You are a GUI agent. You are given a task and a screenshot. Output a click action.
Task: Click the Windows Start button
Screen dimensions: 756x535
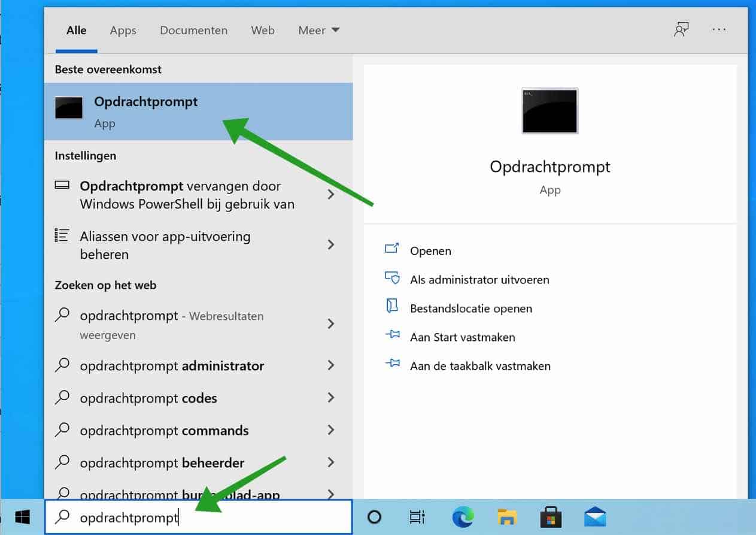point(22,517)
